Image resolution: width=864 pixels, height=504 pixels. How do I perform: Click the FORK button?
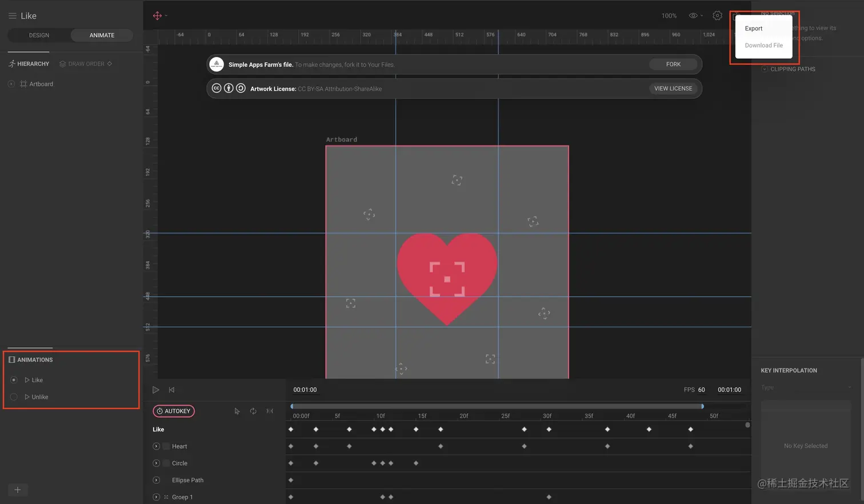pos(673,65)
